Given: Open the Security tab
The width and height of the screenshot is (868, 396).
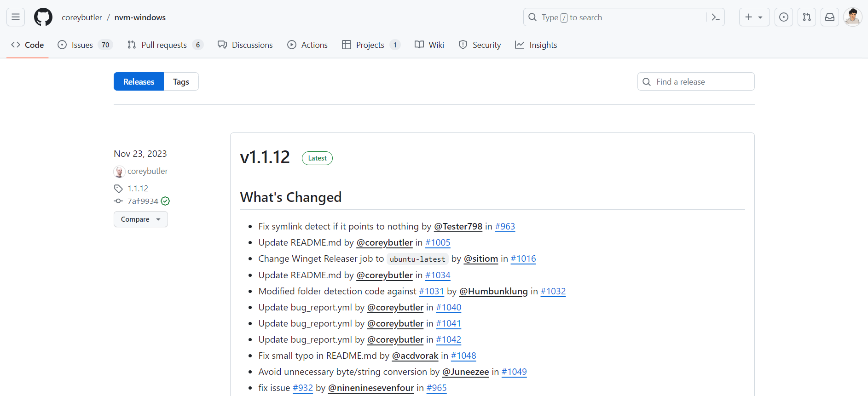Looking at the screenshot, I should click(x=480, y=45).
